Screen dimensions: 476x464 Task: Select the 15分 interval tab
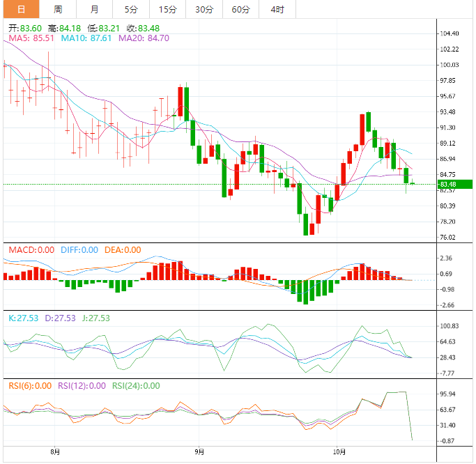coord(167,9)
